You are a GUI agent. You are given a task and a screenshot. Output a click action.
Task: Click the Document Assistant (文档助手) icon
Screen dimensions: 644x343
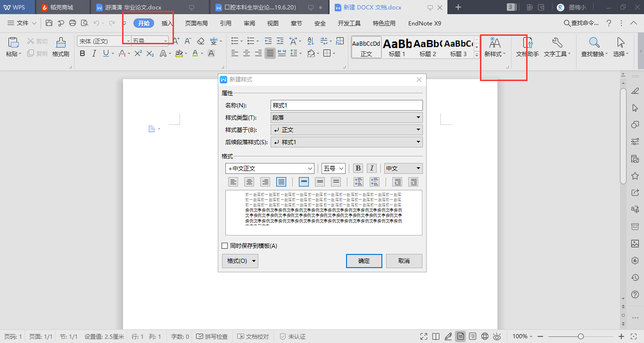pyautogui.click(x=528, y=47)
